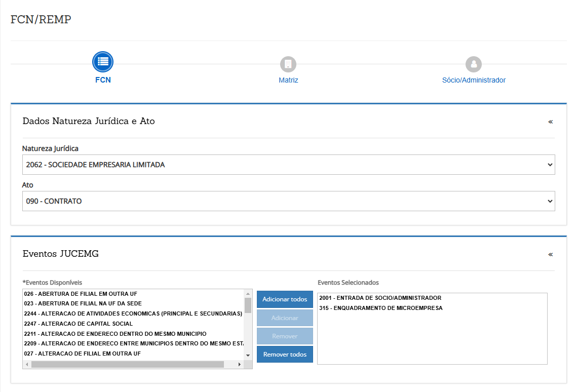This screenshot has width=576, height=392.
Task: Click the Adicionar todos button
Action: click(285, 299)
